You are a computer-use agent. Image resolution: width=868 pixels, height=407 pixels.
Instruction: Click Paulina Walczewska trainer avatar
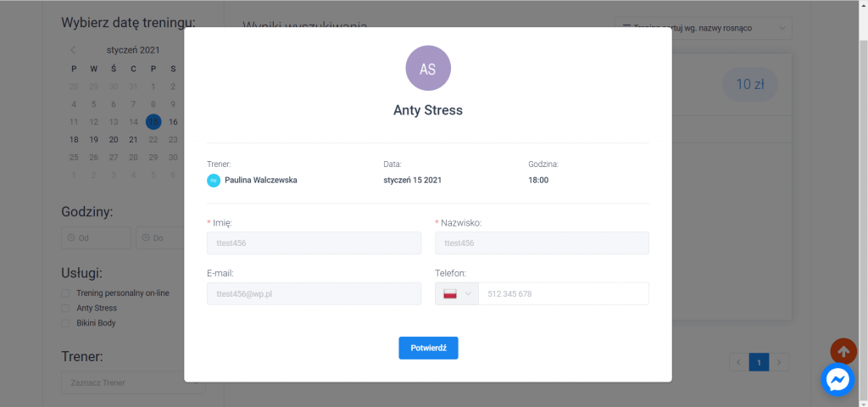(214, 180)
